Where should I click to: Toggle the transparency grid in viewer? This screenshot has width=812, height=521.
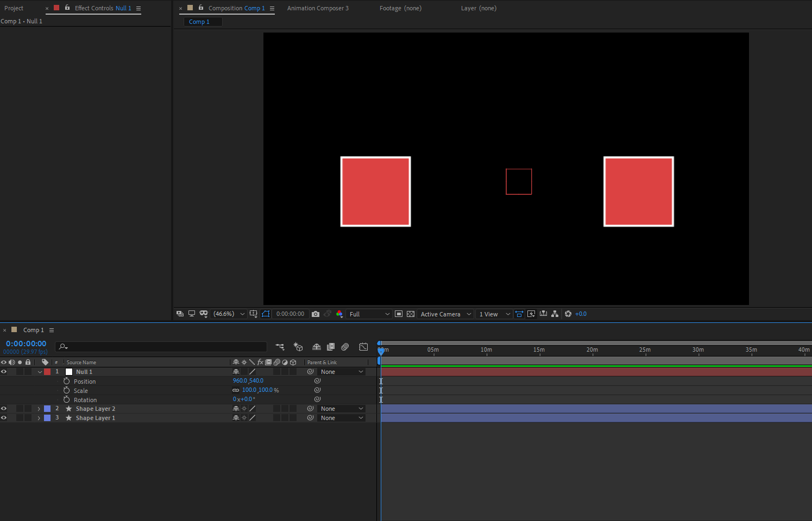coord(411,314)
